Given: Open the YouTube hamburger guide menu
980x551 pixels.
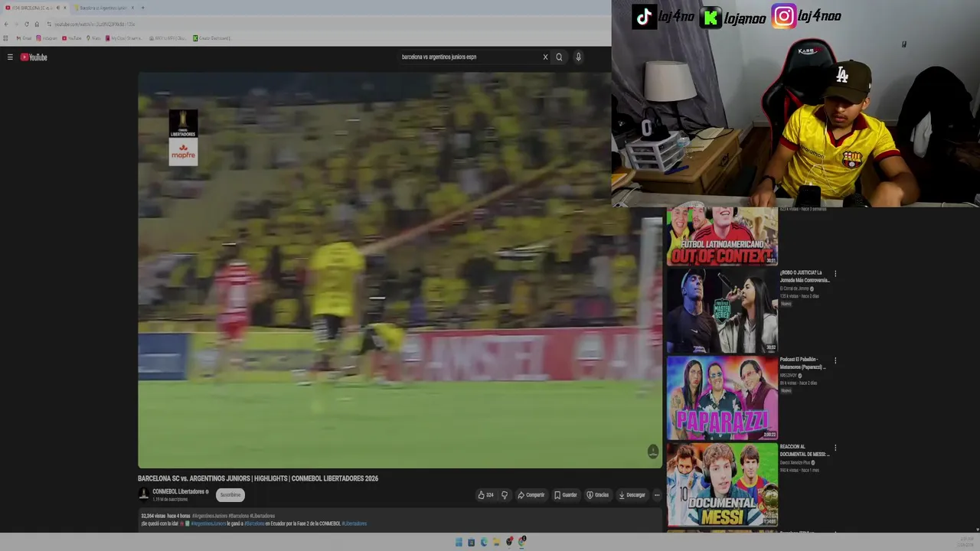Looking at the screenshot, I should [x=10, y=57].
